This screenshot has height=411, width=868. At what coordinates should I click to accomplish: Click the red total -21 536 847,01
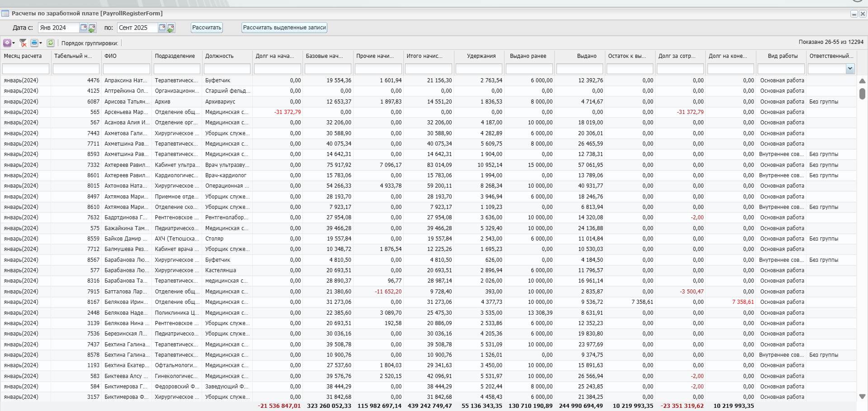[x=279, y=406]
